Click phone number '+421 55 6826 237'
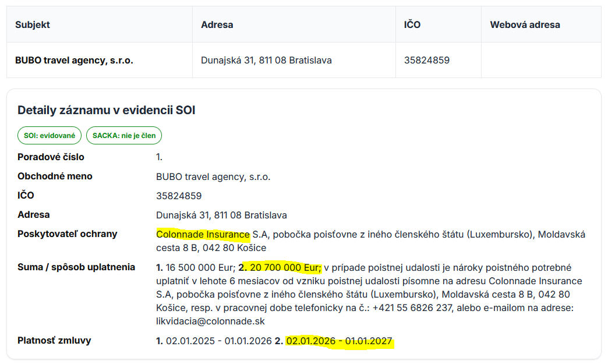The width and height of the screenshot is (608, 364). coord(412,308)
